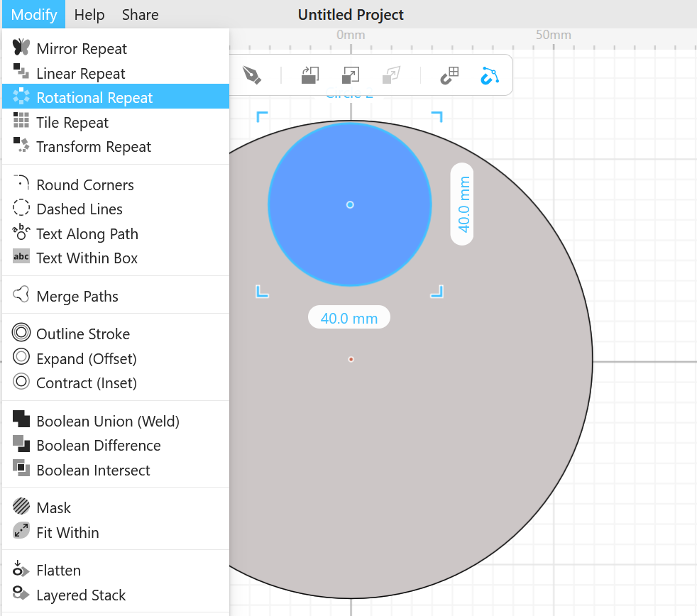Click the Linear Repeat icon
This screenshot has height=616, width=697.
[x=21, y=72]
